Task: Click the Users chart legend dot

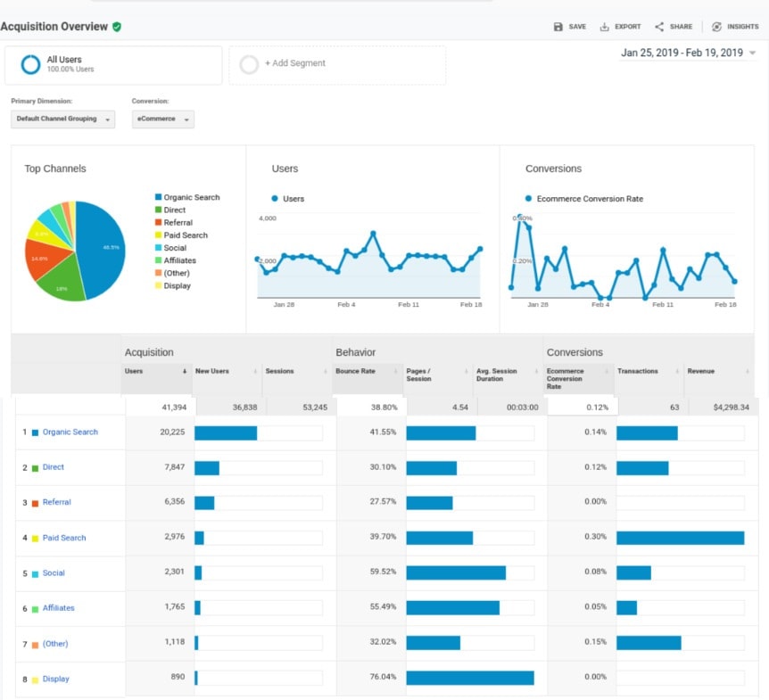Action: 275,199
